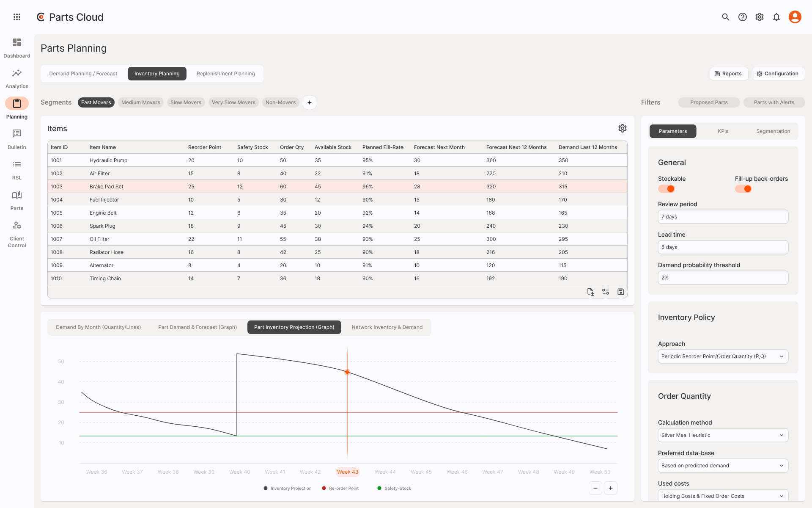Save items table with disk icon
The height and width of the screenshot is (508, 812).
pos(621,292)
